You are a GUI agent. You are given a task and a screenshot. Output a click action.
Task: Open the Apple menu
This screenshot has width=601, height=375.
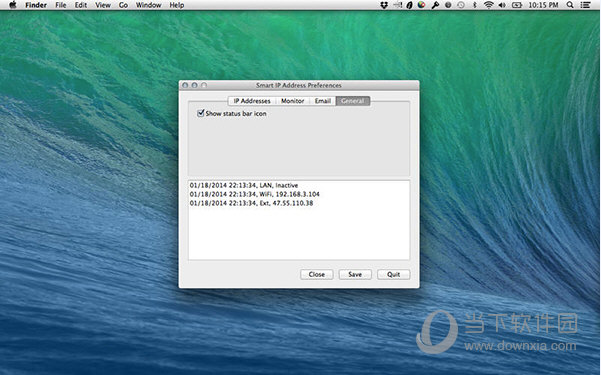(13, 5)
